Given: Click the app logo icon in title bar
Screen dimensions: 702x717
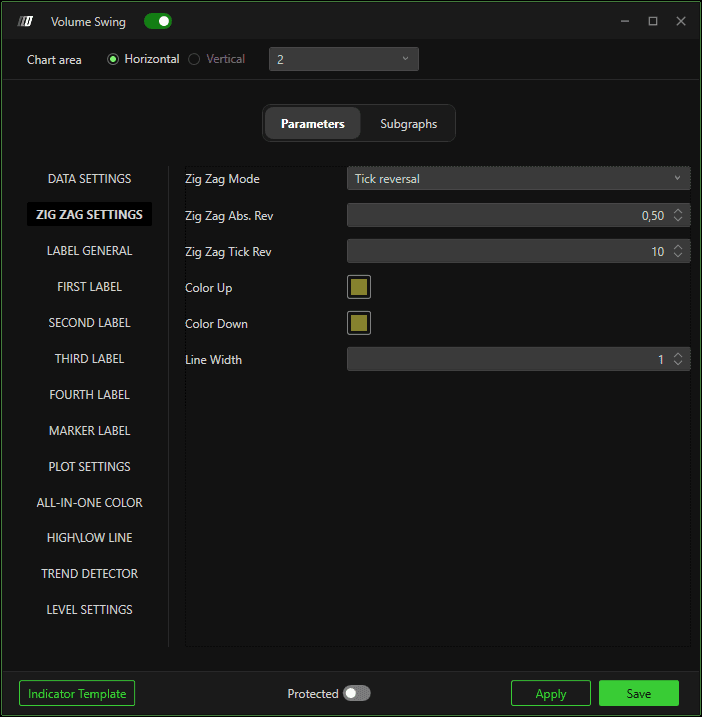Looking at the screenshot, I should coord(25,21).
